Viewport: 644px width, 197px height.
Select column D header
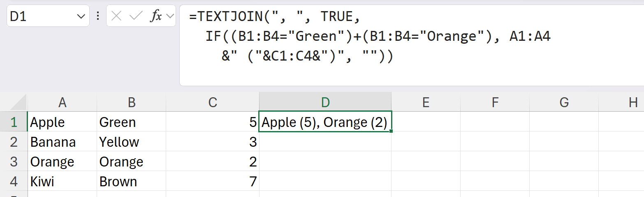click(x=325, y=102)
